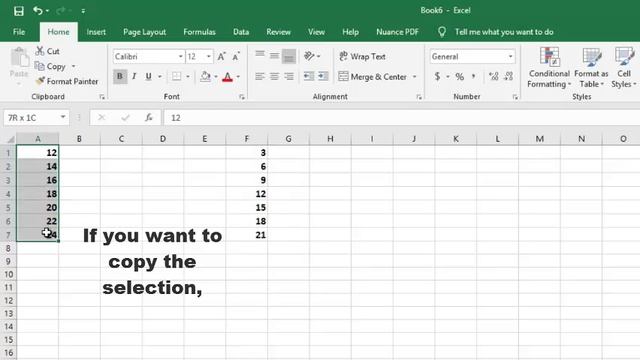Open Cell Styles gallery

click(x=624, y=68)
